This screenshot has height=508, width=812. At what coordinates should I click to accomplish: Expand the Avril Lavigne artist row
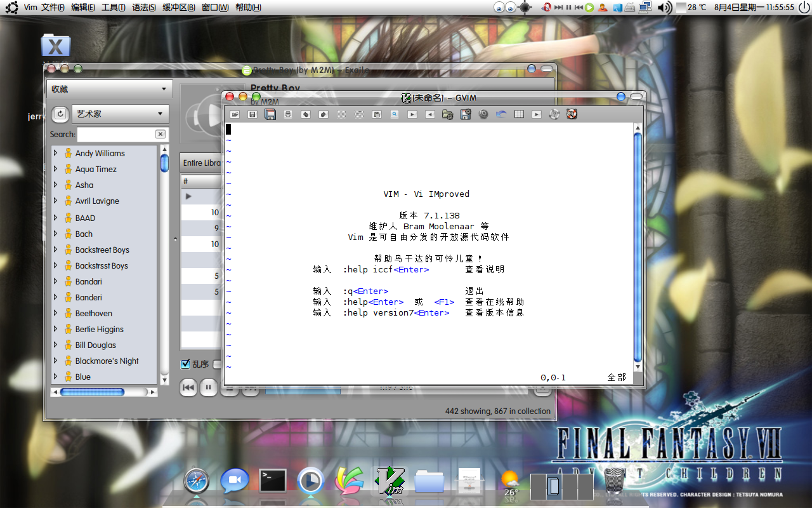pos(55,201)
